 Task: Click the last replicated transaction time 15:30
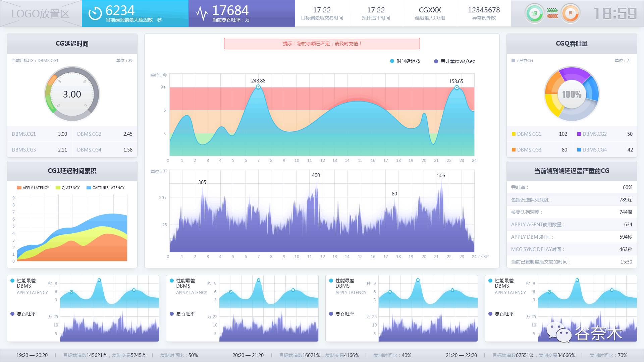pyautogui.click(x=626, y=262)
